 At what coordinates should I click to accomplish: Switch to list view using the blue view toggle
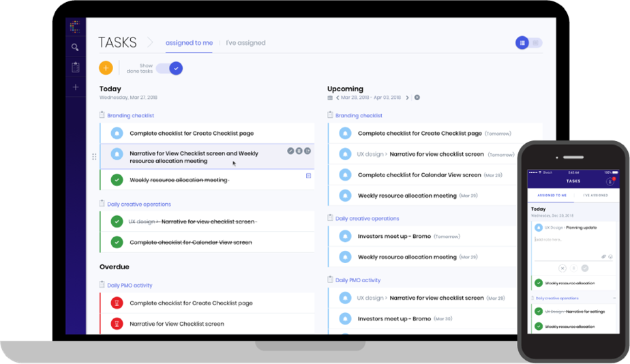(522, 43)
